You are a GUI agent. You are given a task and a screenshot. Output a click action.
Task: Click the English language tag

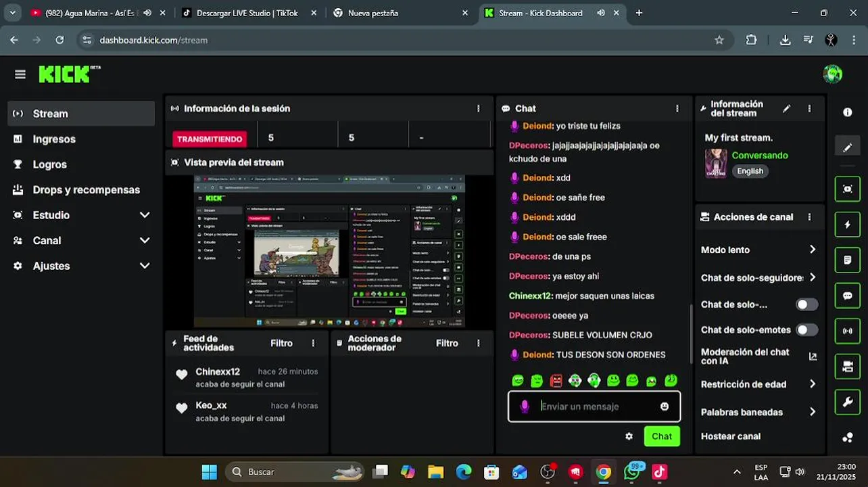[x=750, y=171]
